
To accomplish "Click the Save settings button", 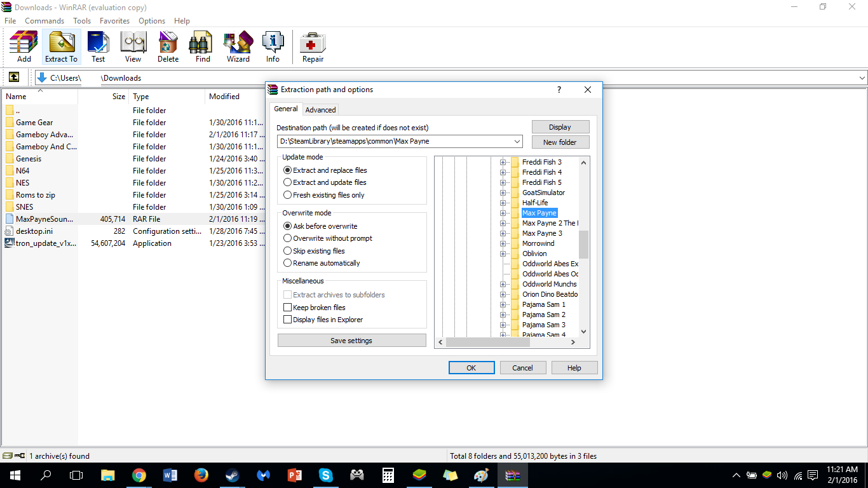I will click(351, 341).
